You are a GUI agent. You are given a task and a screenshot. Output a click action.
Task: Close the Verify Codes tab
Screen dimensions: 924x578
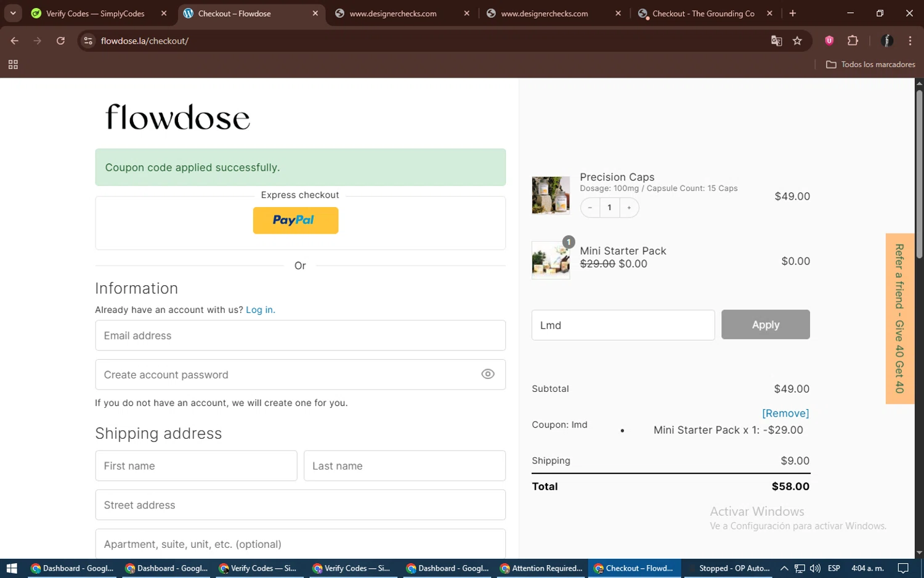(164, 14)
